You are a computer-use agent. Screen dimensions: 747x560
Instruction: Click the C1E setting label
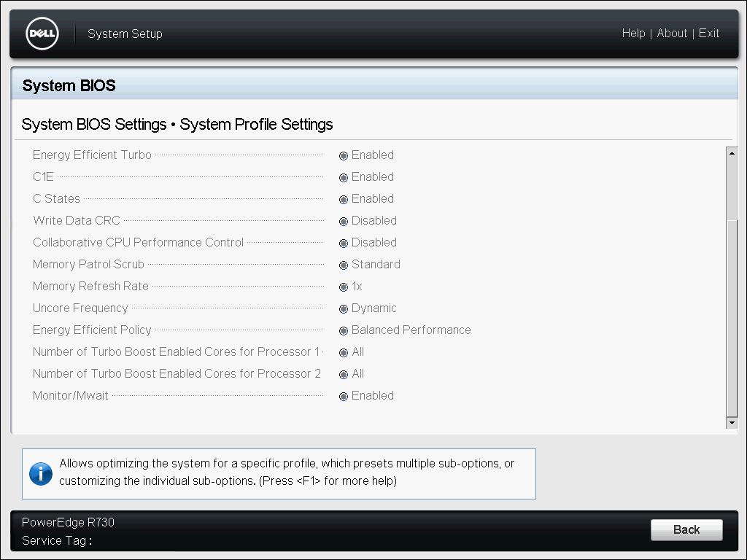[43, 176]
